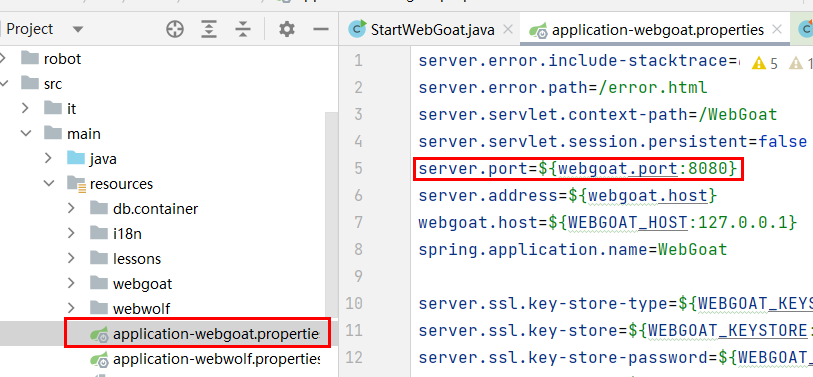Expand the java folder

48,158
